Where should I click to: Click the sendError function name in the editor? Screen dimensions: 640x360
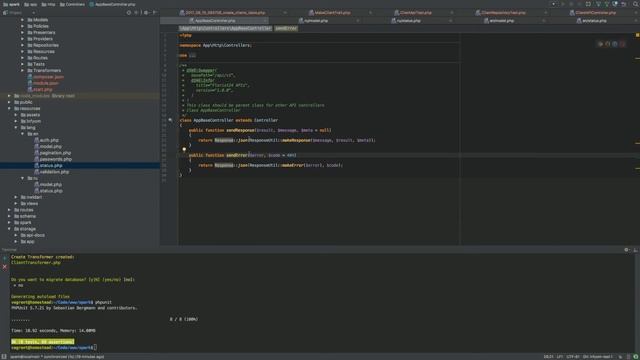coord(237,156)
